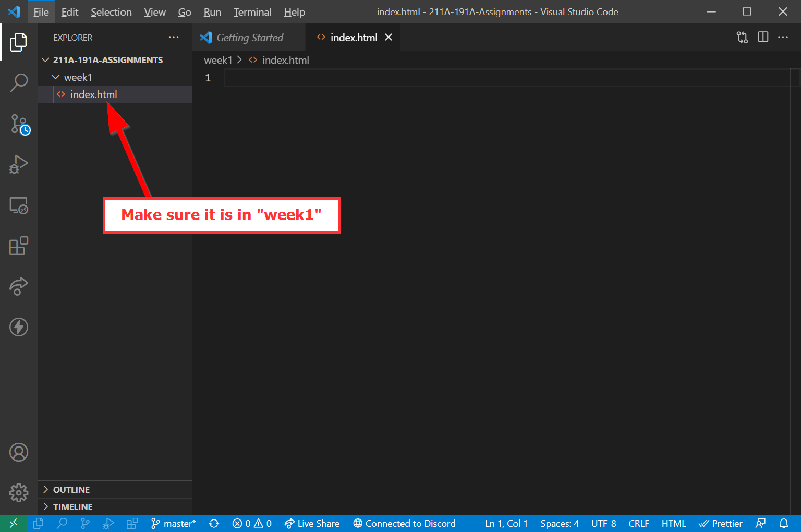Click the master branch in status bar
This screenshot has height=532, width=801.
[x=173, y=524]
